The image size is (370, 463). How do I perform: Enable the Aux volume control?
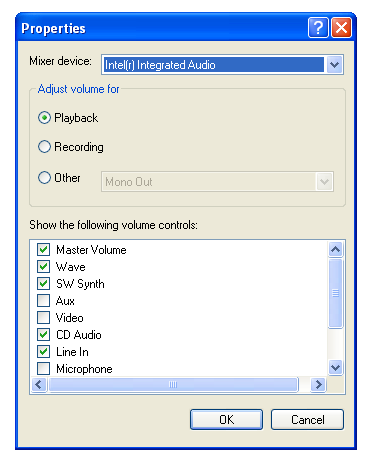pyautogui.click(x=44, y=300)
